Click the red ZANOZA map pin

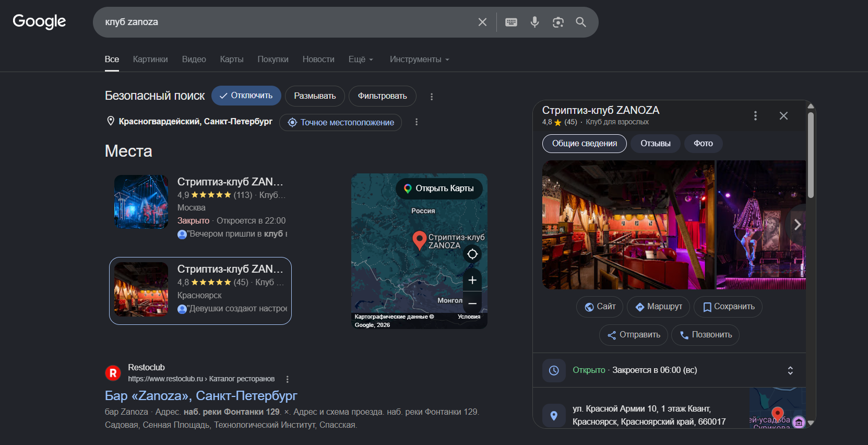[419, 240]
